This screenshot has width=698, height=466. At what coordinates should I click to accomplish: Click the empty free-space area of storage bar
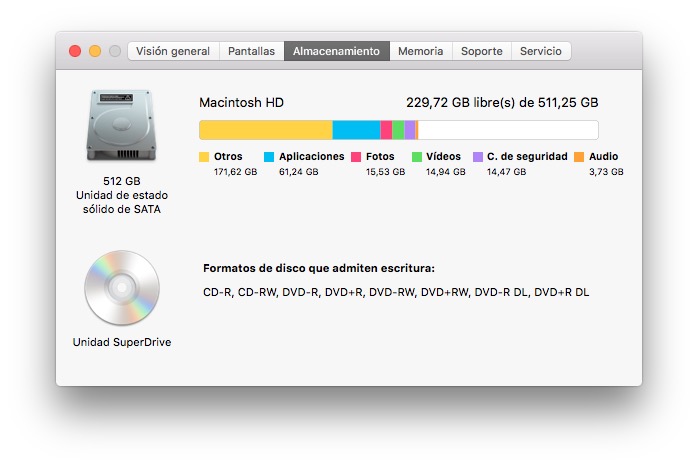[507, 130]
